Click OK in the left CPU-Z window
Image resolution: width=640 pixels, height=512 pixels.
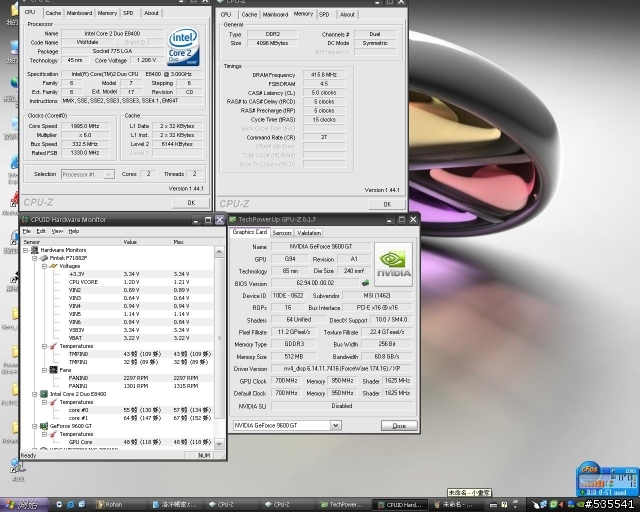(191, 203)
